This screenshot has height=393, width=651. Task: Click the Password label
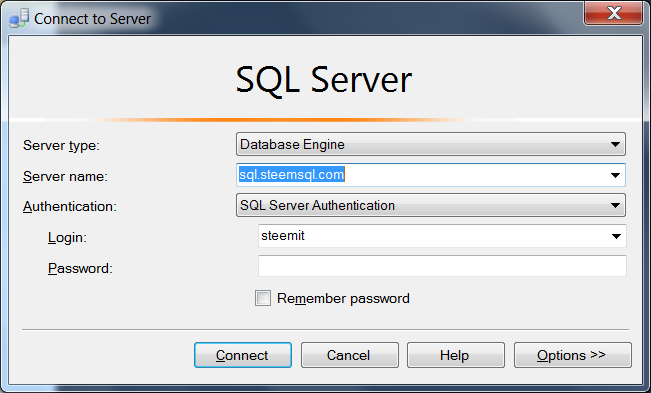coord(80,269)
